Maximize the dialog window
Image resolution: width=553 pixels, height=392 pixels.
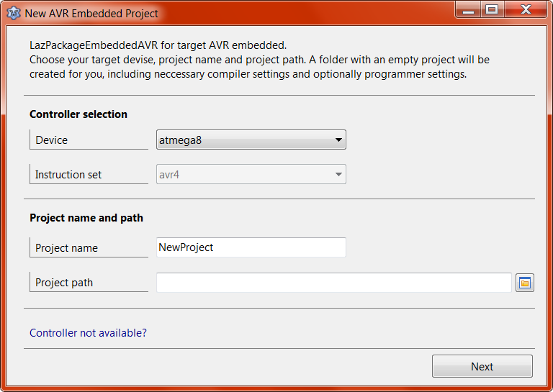point(492,9)
